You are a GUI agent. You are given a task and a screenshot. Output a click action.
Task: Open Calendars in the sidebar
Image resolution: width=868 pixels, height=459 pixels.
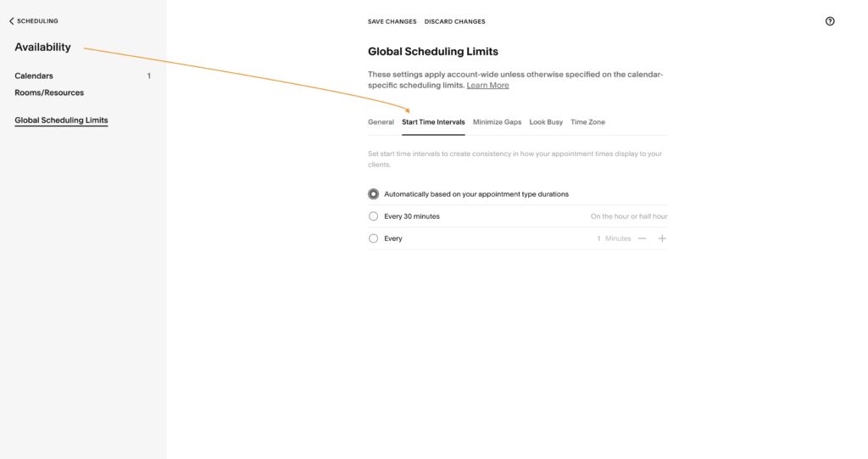34,76
